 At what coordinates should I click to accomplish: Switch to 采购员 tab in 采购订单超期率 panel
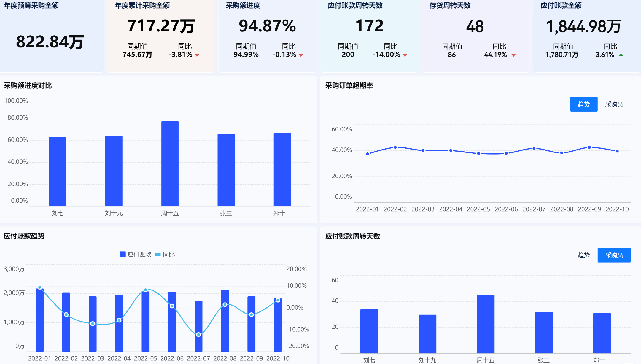(x=614, y=104)
